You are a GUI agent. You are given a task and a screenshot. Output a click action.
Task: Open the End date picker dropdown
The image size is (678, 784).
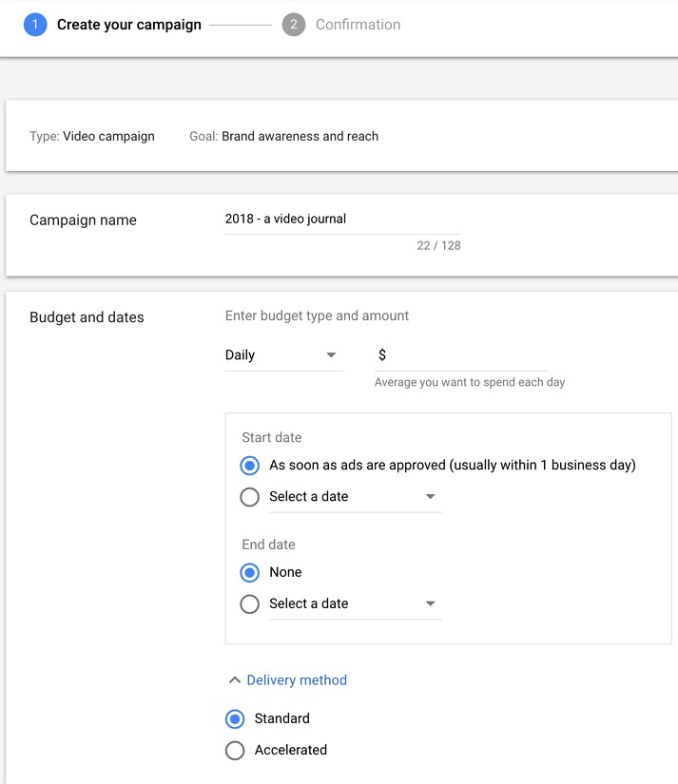coord(356,604)
